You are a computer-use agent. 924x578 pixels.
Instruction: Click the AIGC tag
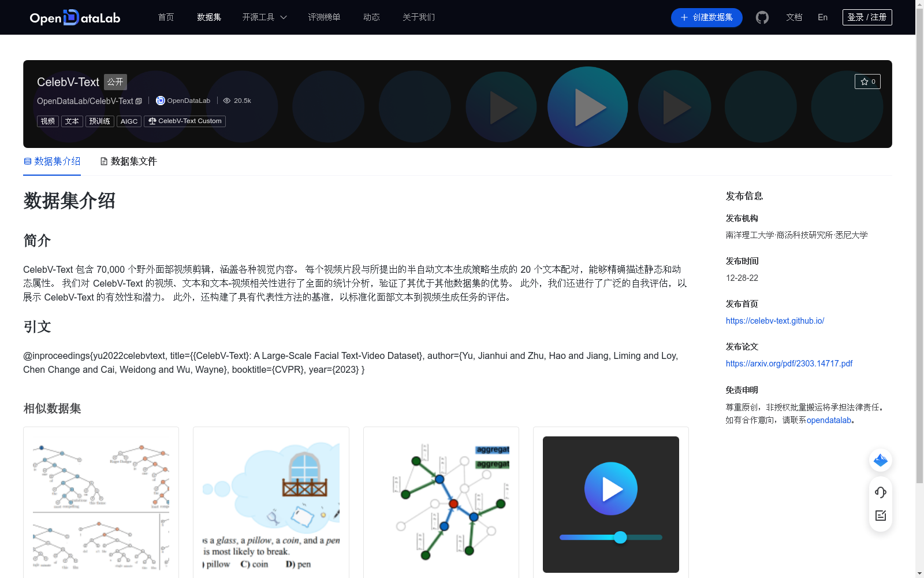click(x=129, y=121)
